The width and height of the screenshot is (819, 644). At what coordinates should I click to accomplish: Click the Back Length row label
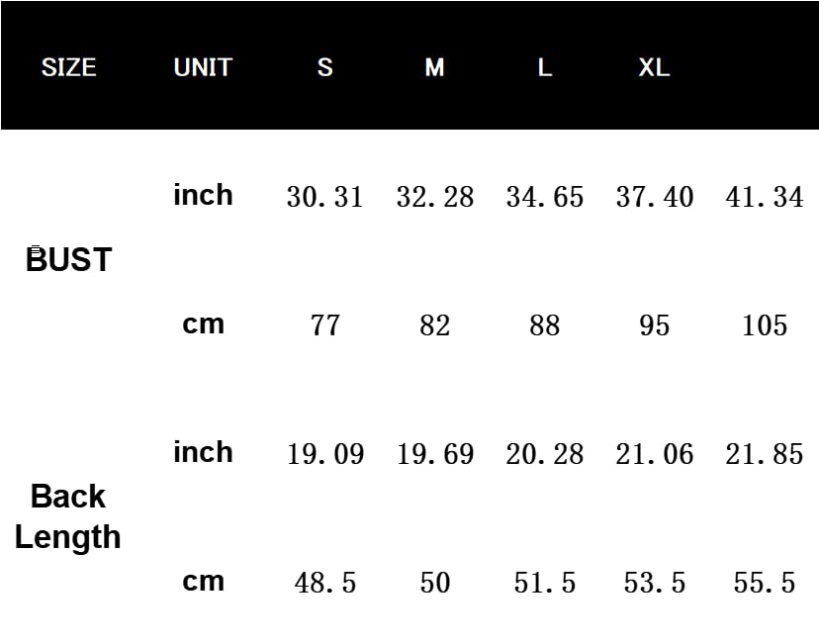pyautogui.click(x=68, y=516)
